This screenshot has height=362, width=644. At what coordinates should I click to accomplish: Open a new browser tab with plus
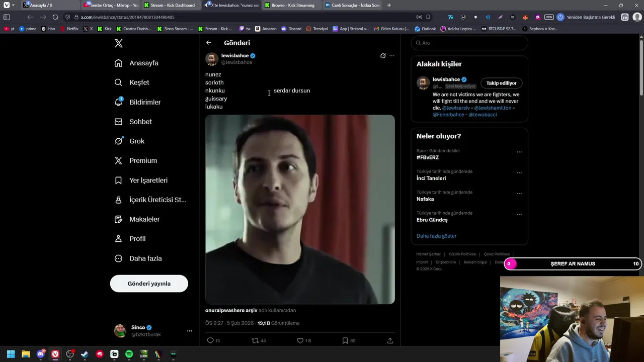(389, 5)
